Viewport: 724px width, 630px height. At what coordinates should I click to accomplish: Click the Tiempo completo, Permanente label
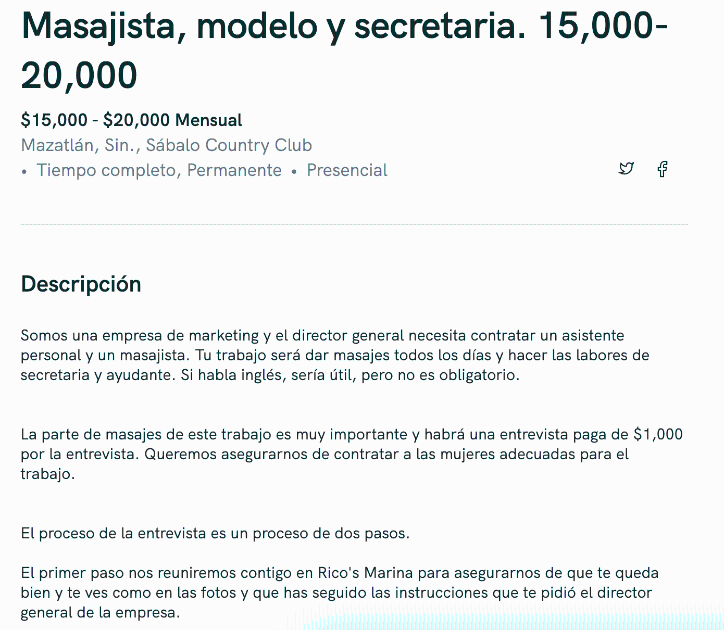click(x=159, y=170)
